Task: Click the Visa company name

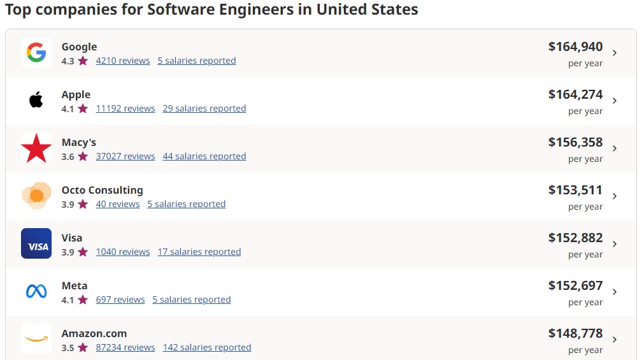Action: (72, 238)
